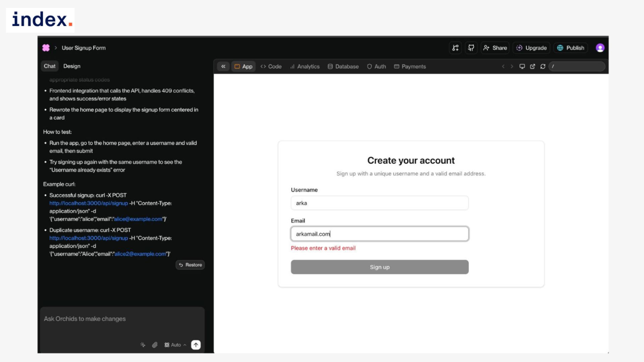Click the Sign up button
Screen dimensions: 644x362
(379, 267)
